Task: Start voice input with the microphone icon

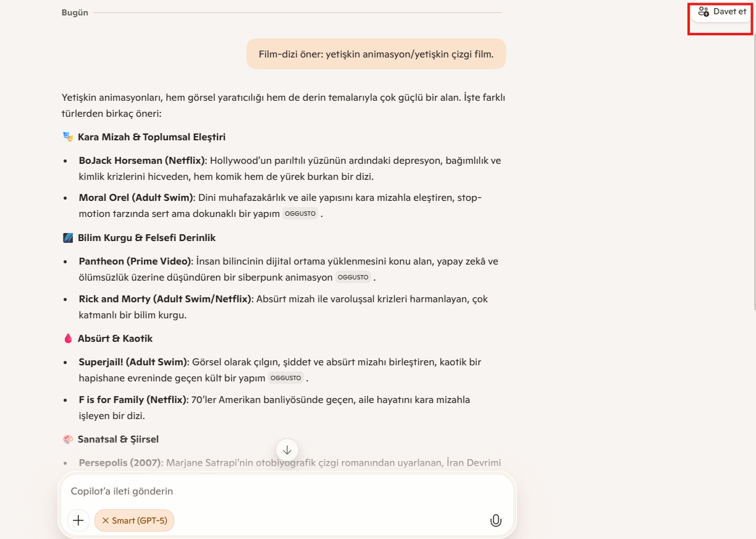Action: [x=495, y=520]
